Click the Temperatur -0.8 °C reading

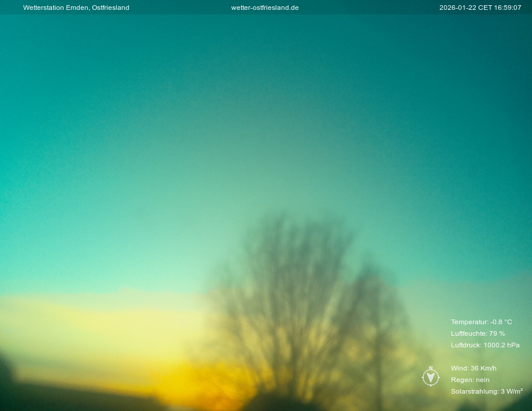481,322
